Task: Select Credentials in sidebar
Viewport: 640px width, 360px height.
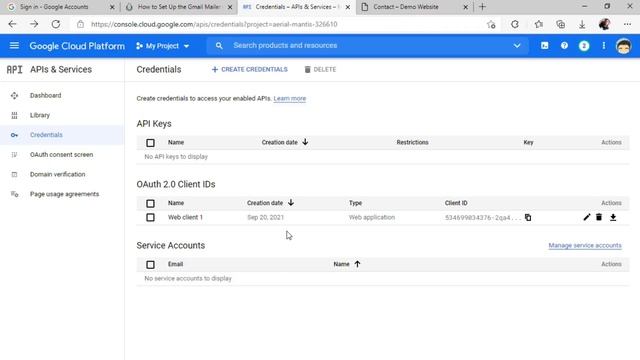Action: [46, 135]
